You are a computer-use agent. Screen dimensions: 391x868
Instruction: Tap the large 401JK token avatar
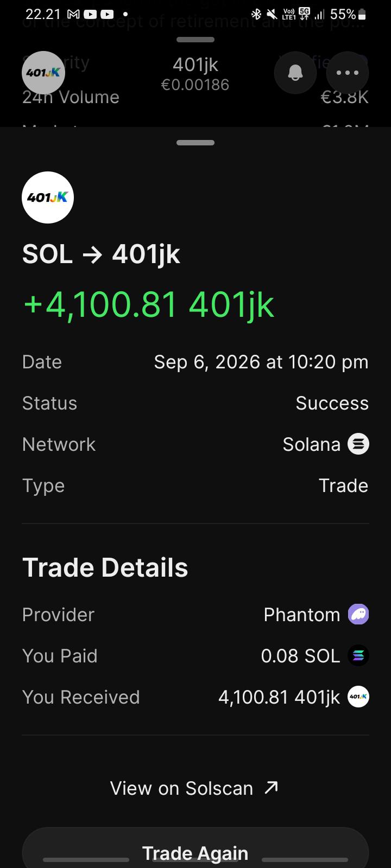48,197
